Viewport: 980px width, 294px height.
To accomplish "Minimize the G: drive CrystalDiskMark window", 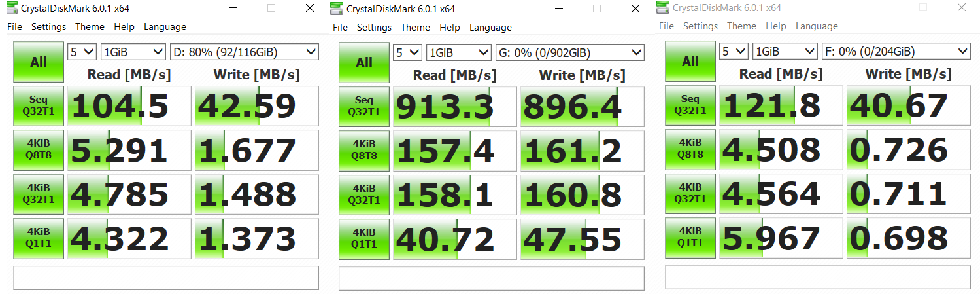I will (559, 9).
